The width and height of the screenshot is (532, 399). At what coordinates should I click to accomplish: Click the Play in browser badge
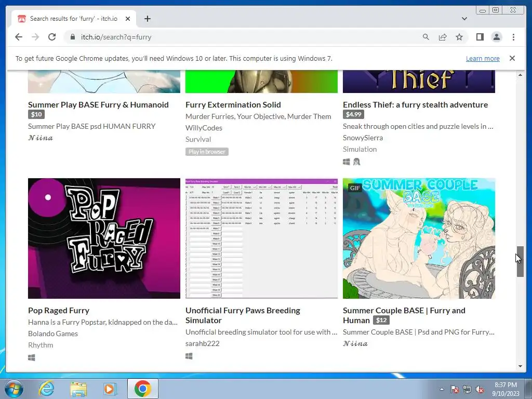coord(207,152)
